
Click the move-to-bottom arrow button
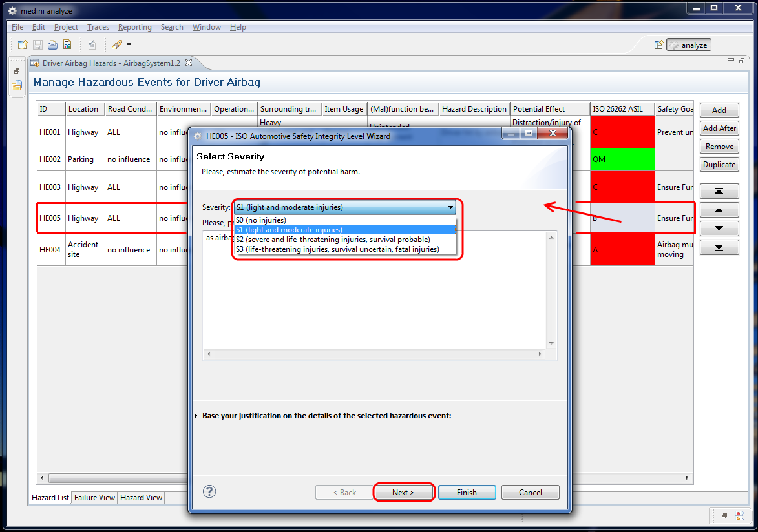[x=719, y=247]
